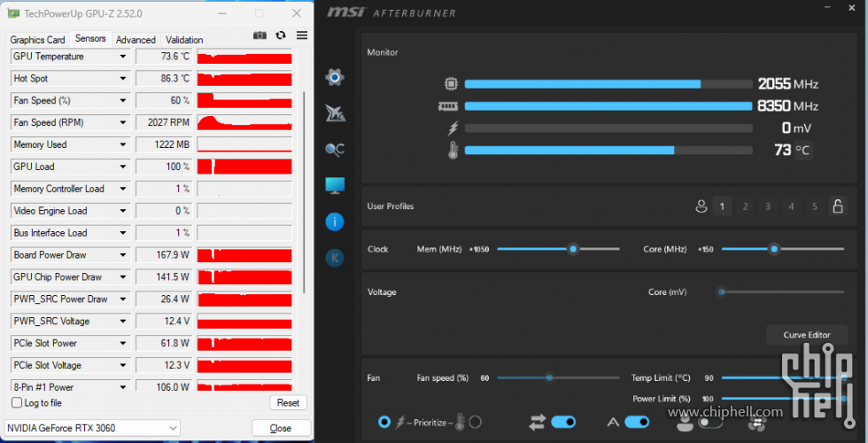Screen dimensions: 868x443
Task: Click the GPU-Z refresh icon
Action: point(281,35)
